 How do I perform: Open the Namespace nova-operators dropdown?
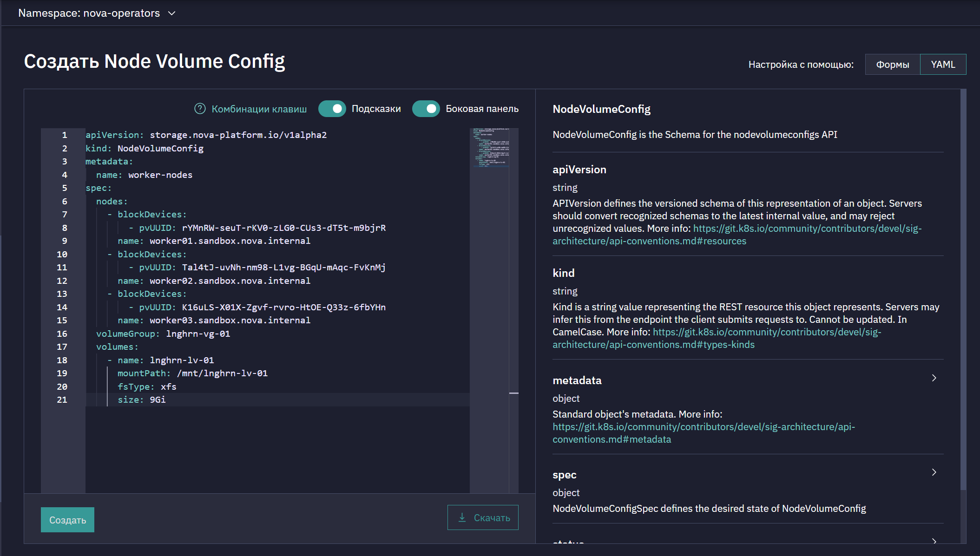tap(97, 13)
